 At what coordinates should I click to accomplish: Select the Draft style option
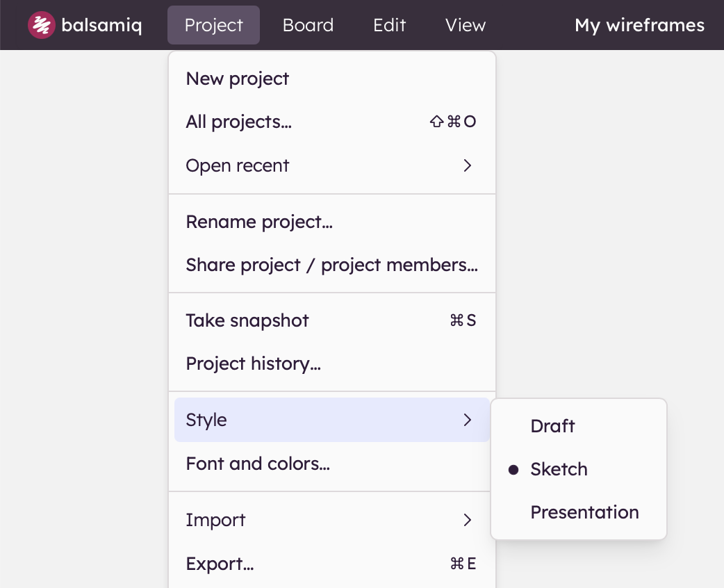click(x=579, y=426)
